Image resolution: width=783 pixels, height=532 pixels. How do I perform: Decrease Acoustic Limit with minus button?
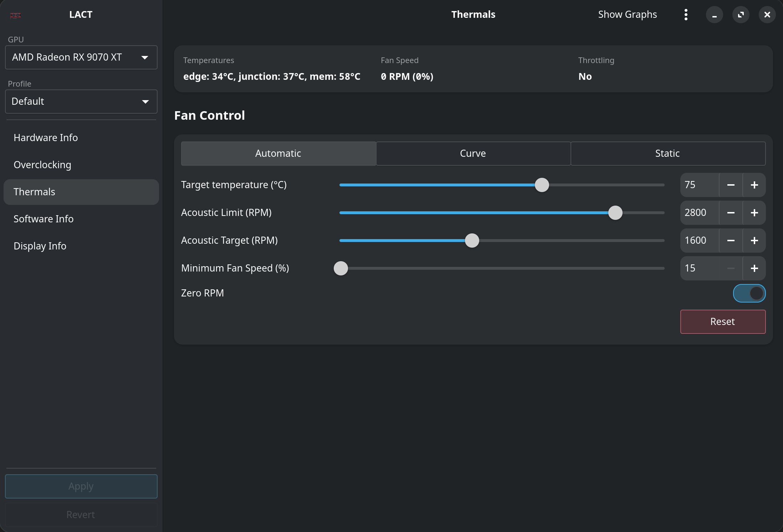coord(731,213)
